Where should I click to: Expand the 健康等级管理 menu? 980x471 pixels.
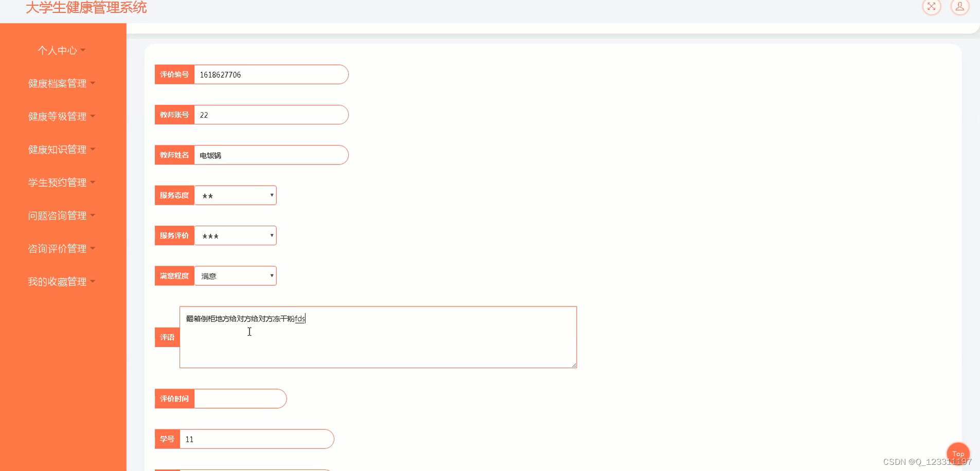point(62,116)
